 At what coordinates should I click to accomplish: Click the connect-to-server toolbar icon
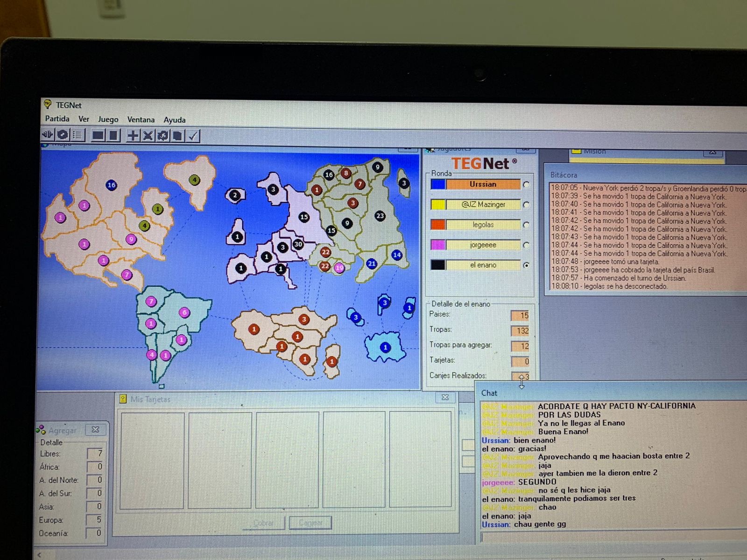[x=48, y=135]
